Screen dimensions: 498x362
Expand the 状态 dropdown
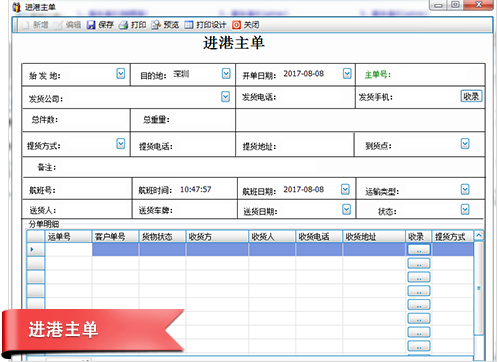coord(465,209)
